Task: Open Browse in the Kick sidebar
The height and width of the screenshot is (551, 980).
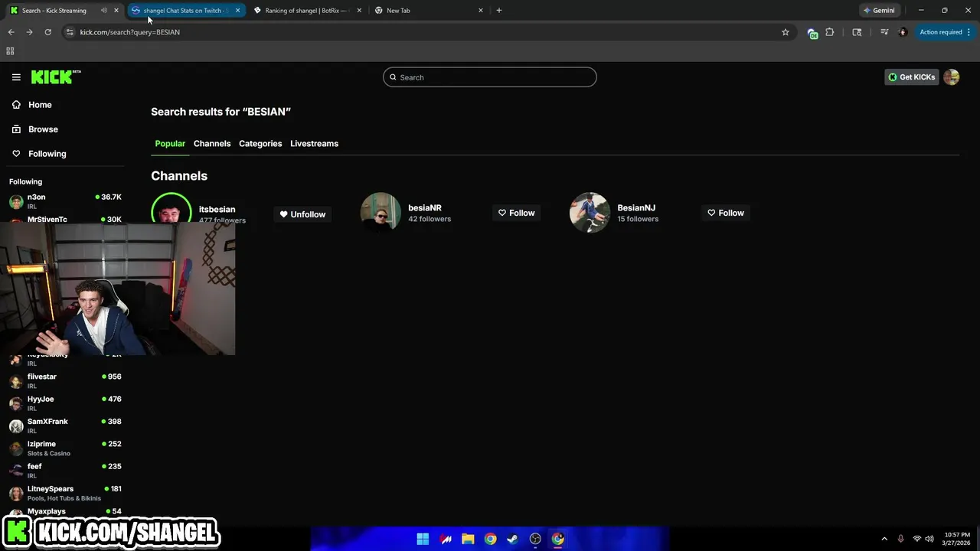Action: point(43,129)
